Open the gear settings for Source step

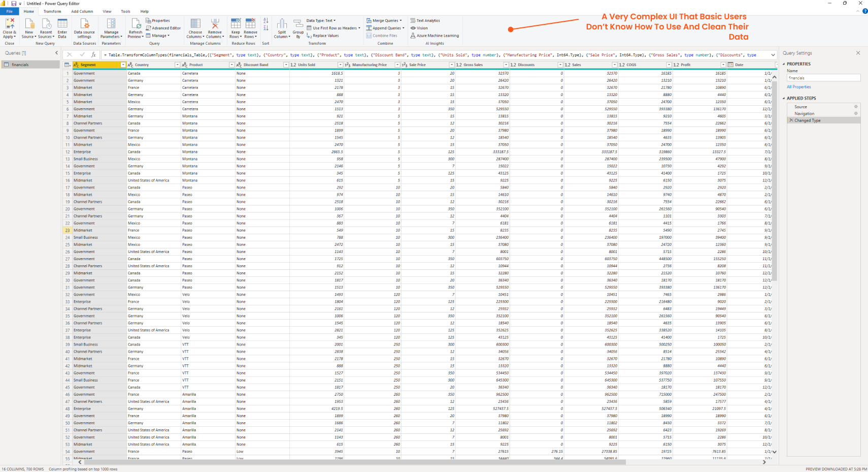pos(856,107)
